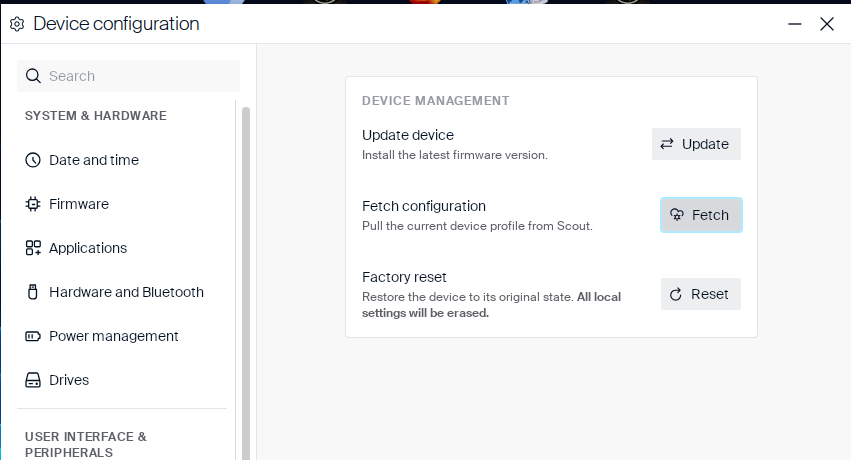Viewport: 851px width, 460px height.
Task: Click the Factory reset label
Action: click(x=404, y=277)
